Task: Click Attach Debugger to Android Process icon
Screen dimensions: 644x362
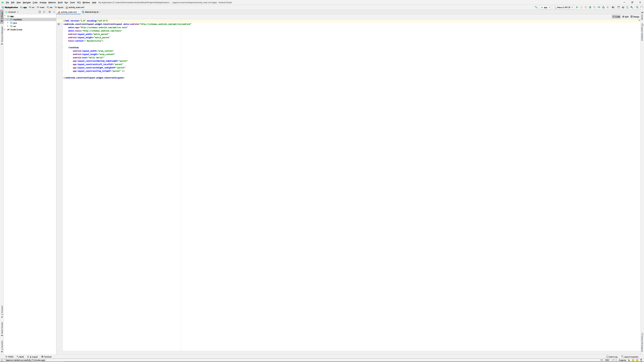Action: coord(603,7)
